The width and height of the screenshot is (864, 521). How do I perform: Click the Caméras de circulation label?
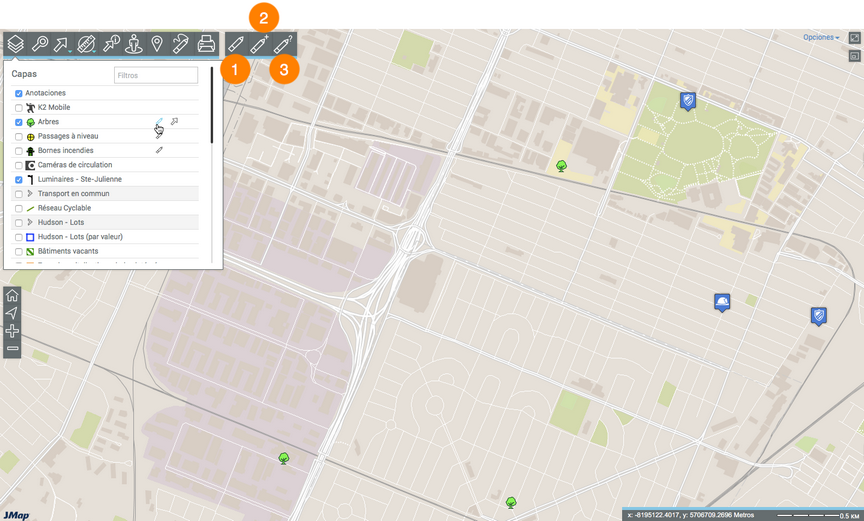(x=75, y=165)
